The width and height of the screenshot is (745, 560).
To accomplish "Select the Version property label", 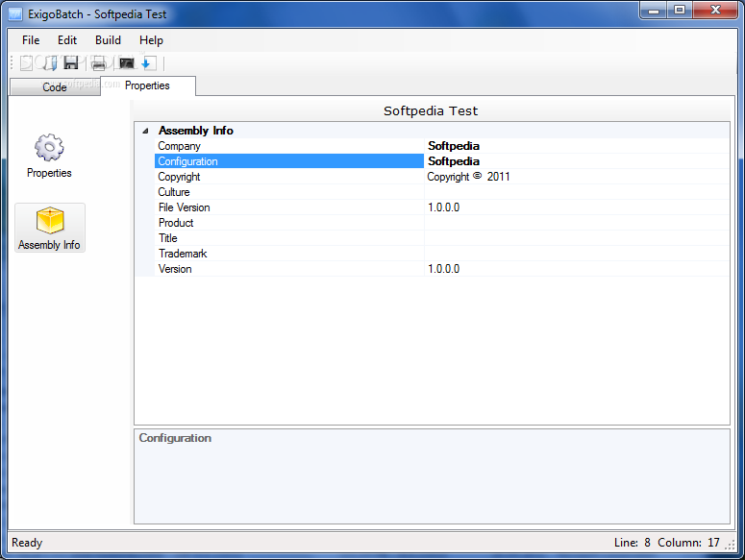I will pyautogui.click(x=175, y=269).
